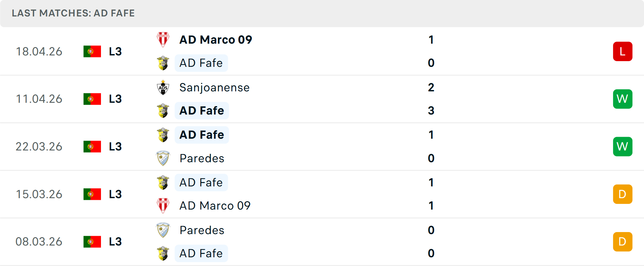
Task: Click Paredes crest in 22.03.26 match
Action: (163, 158)
